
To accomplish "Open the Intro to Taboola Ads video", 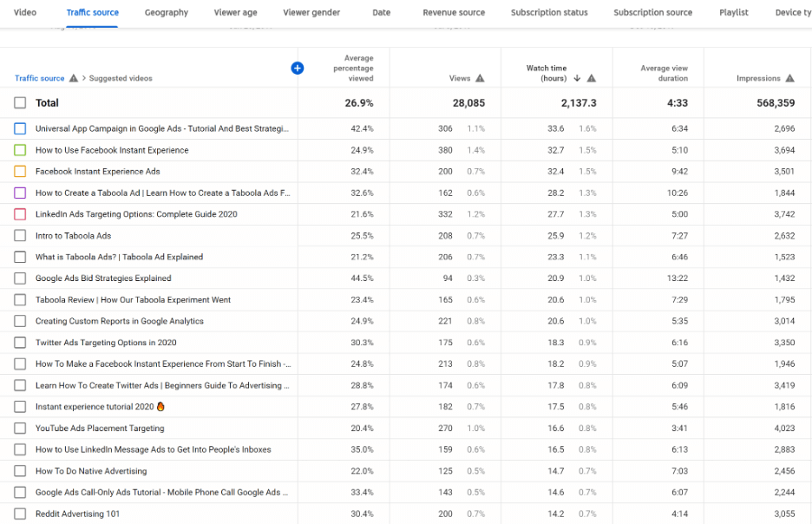I will point(73,236).
